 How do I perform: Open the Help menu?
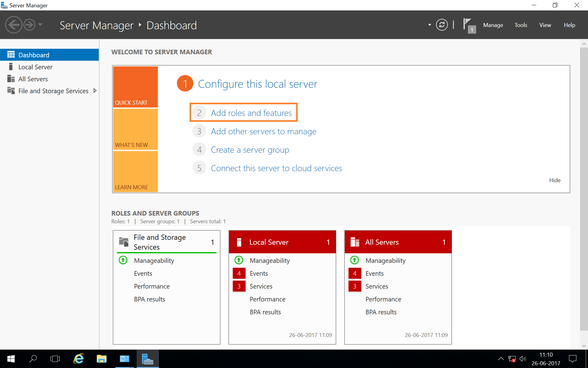tap(569, 25)
